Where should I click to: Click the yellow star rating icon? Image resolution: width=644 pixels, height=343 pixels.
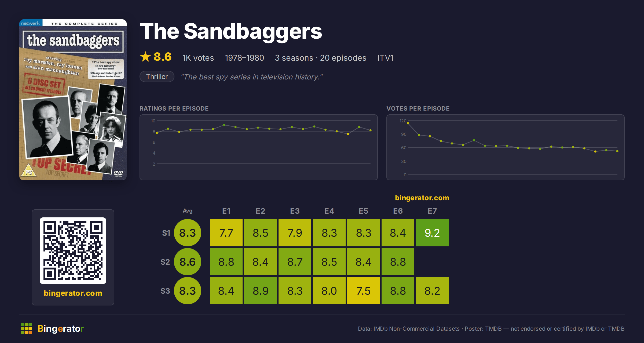(x=145, y=57)
